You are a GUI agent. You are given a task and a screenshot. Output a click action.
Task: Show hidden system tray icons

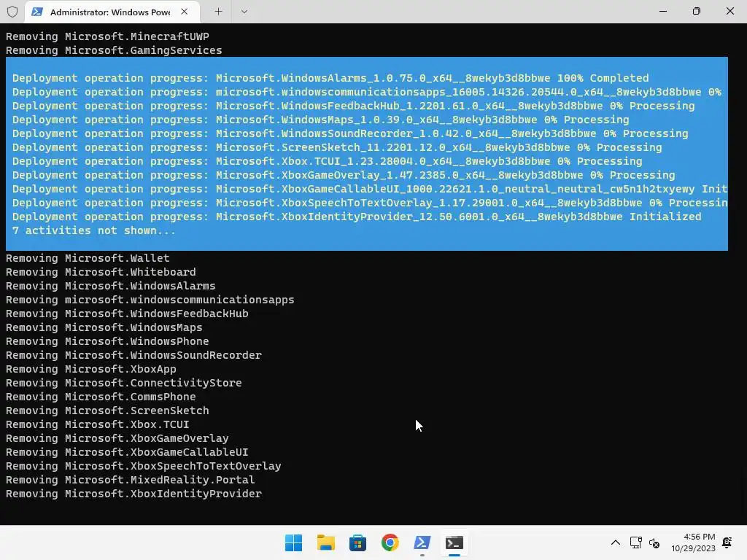point(616,542)
